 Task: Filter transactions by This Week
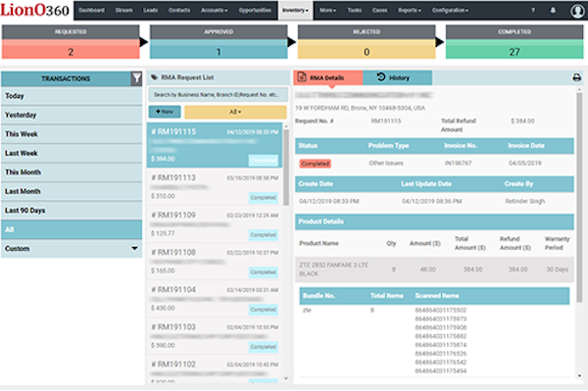pyautogui.click(x=72, y=134)
